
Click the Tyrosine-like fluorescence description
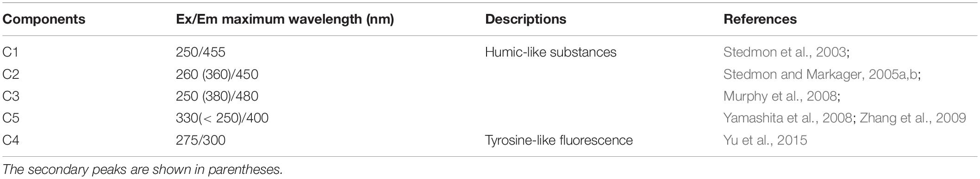[x=559, y=140]
